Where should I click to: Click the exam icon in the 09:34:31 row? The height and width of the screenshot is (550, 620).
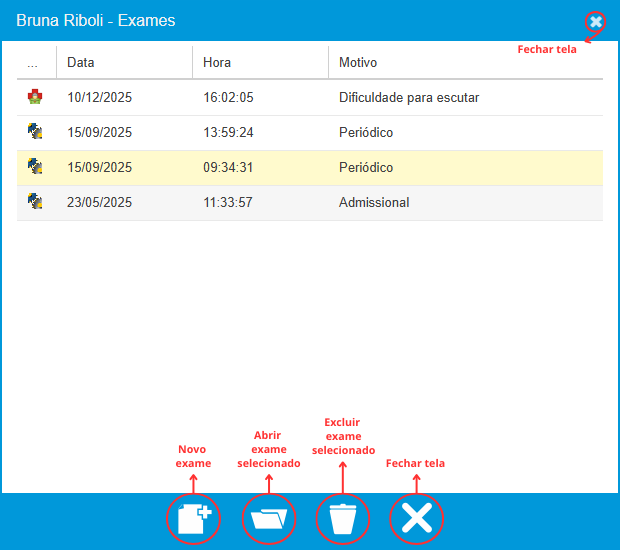click(x=35, y=166)
